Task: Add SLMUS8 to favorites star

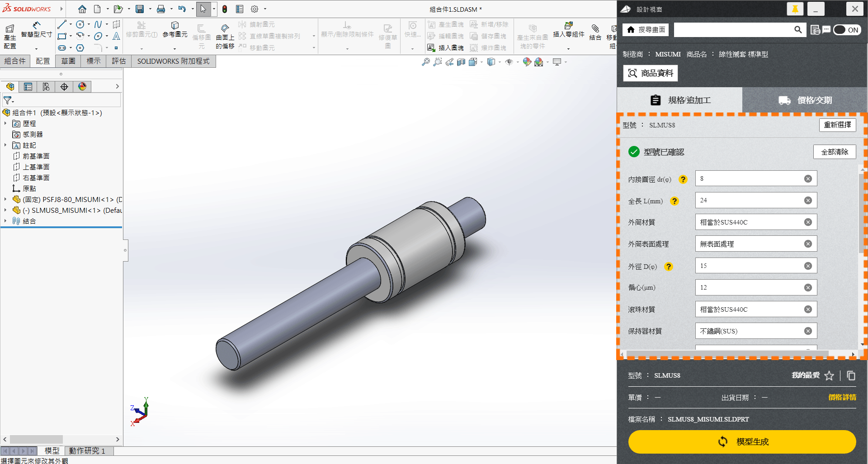Action: [829, 376]
